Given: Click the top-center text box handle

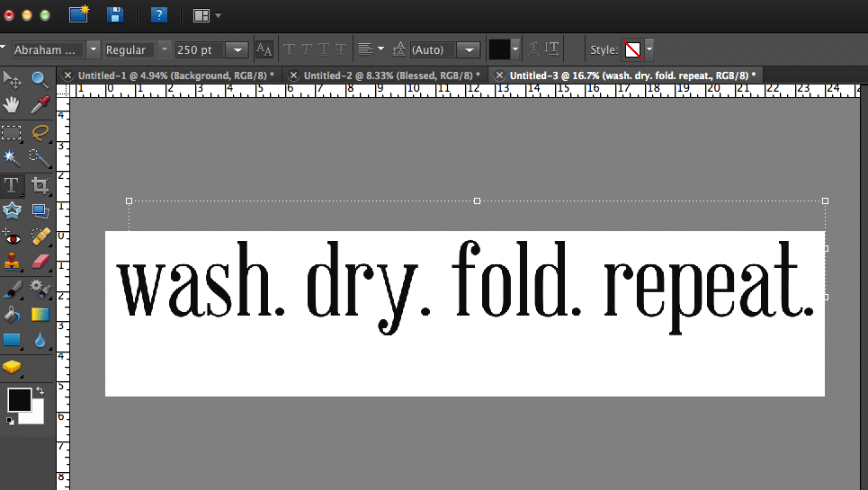Looking at the screenshot, I should pos(478,201).
